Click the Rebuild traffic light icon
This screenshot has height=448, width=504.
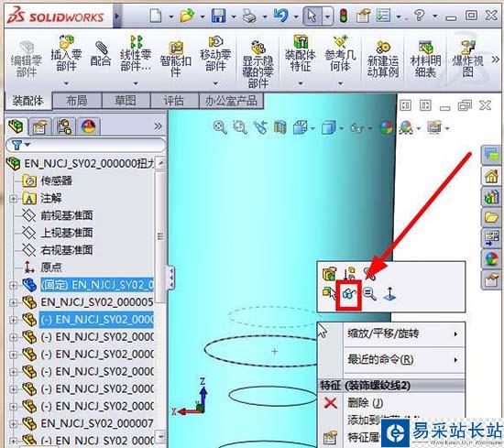click(x=344, y=16)
